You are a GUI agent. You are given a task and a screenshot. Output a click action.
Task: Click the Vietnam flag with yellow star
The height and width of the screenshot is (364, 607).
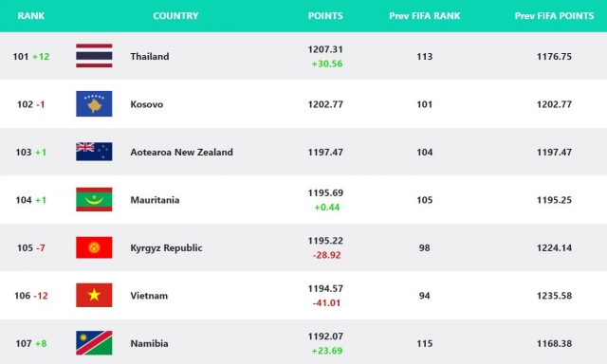(x=94, y=295)
